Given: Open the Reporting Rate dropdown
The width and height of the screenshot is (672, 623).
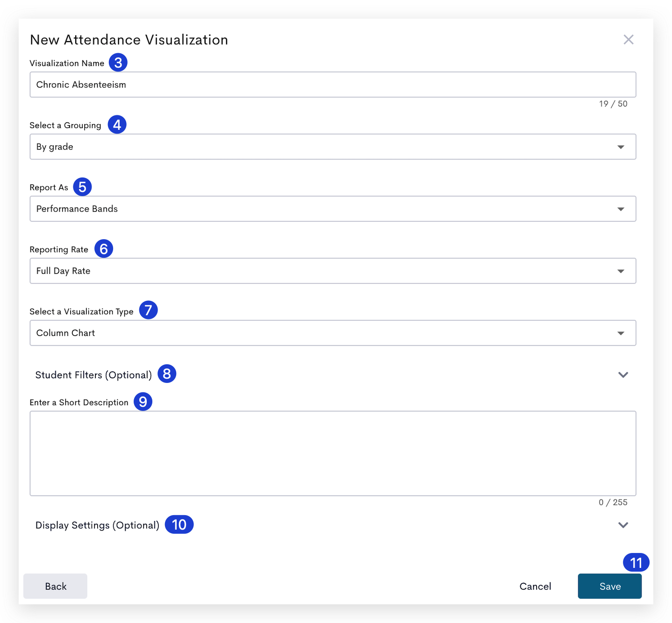Looking at the screenshot, I should click(333, 271).
